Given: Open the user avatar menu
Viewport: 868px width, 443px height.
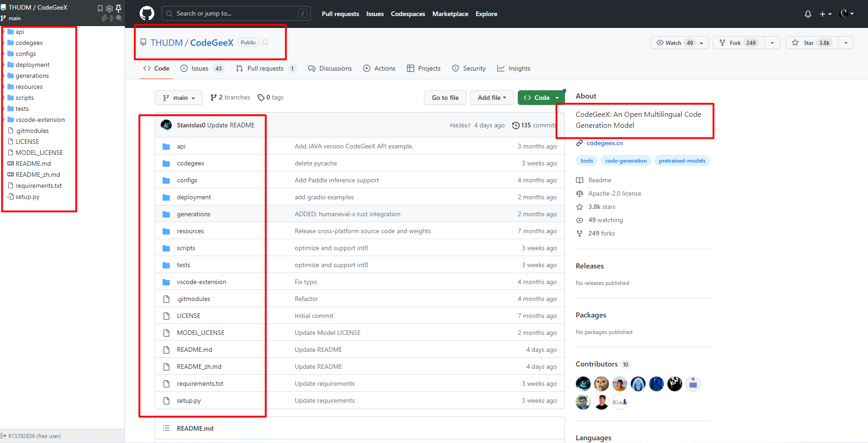Looking at the screenshot, I should point(847,14).
